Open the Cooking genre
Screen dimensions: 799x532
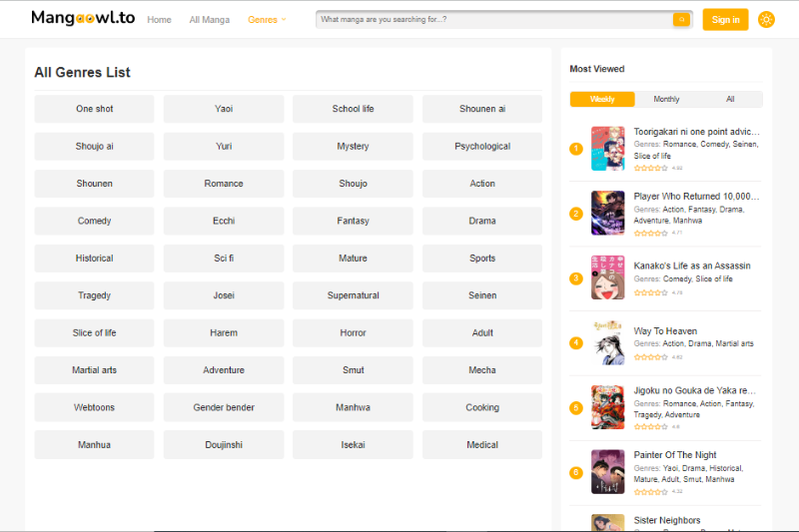tap(482, 407)
